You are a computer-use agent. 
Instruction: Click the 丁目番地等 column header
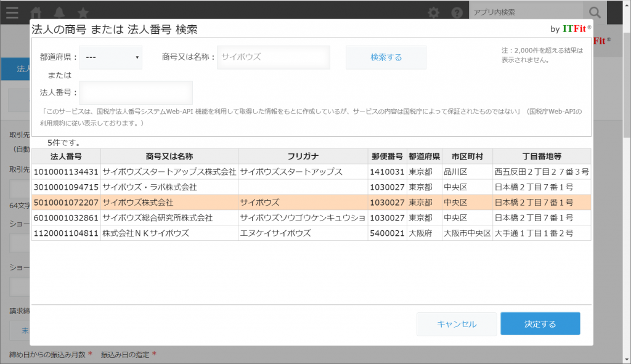pyautogui.click(x=542, y=156)
